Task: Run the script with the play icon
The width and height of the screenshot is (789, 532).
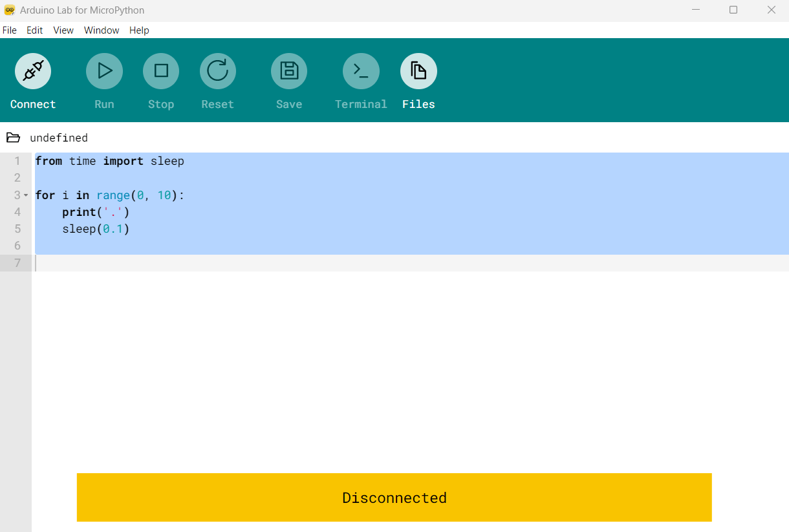Action: coord(104,71)
